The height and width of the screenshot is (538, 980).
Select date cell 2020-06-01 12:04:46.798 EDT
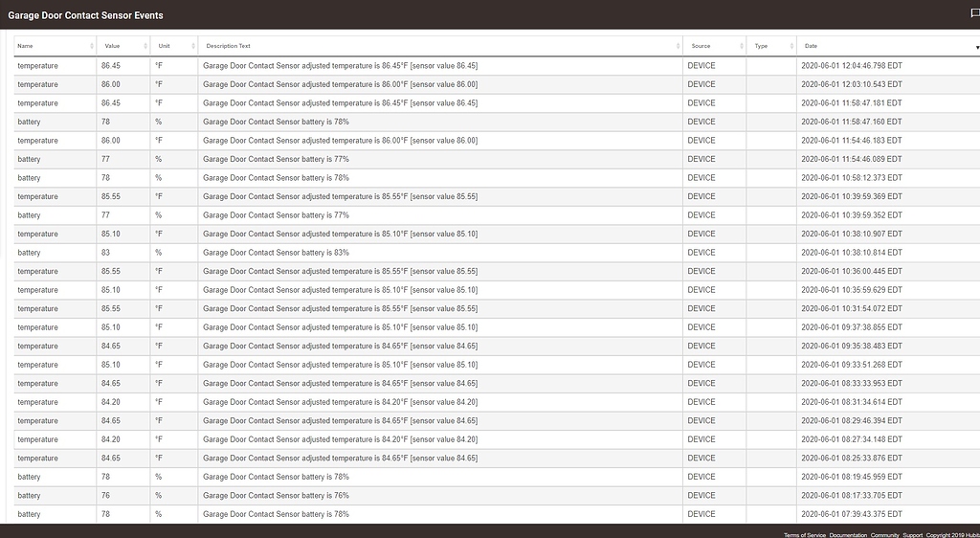point(851,66)
